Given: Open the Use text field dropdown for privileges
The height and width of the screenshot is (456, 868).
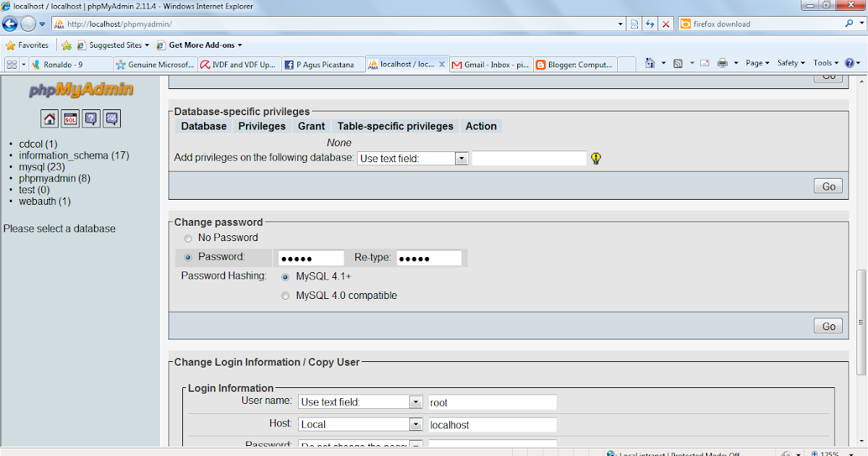Looking at the screenshot, I should (461, 158).
